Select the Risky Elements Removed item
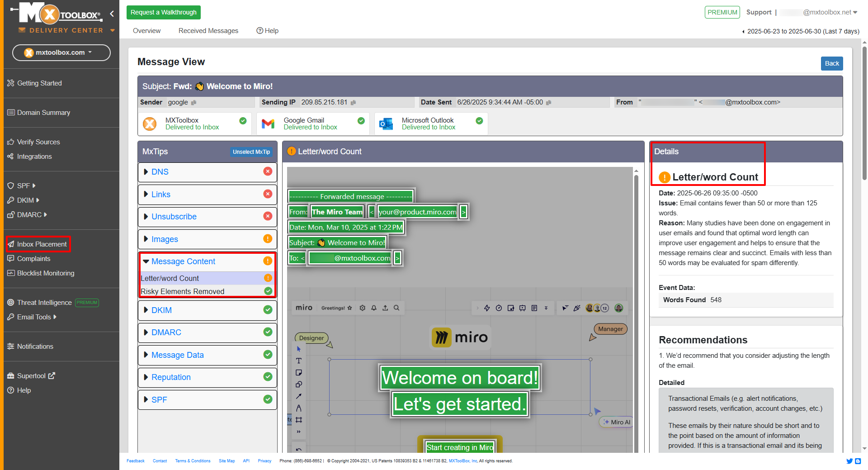Screen dimensions: 868x470 coord(183,291)
